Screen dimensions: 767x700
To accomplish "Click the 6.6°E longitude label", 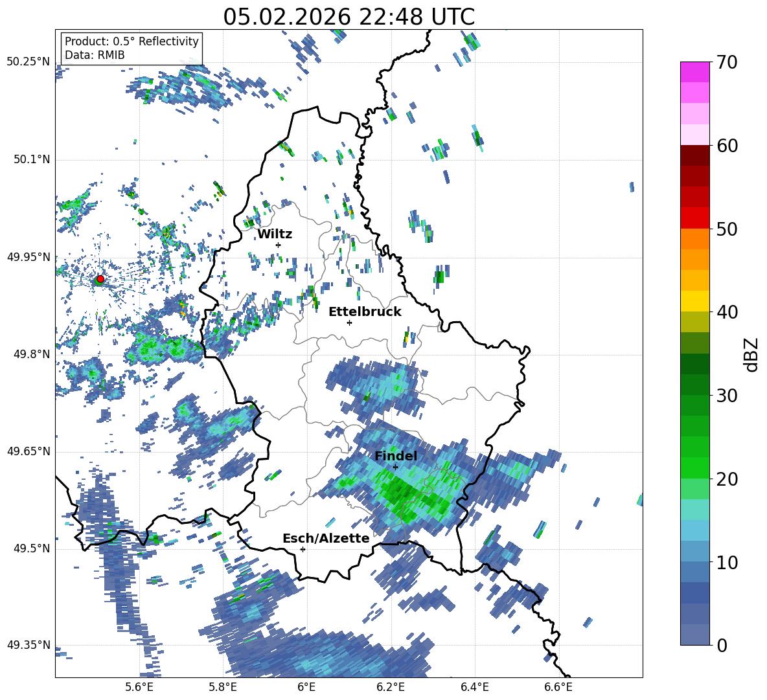I will tap(558, 687).
